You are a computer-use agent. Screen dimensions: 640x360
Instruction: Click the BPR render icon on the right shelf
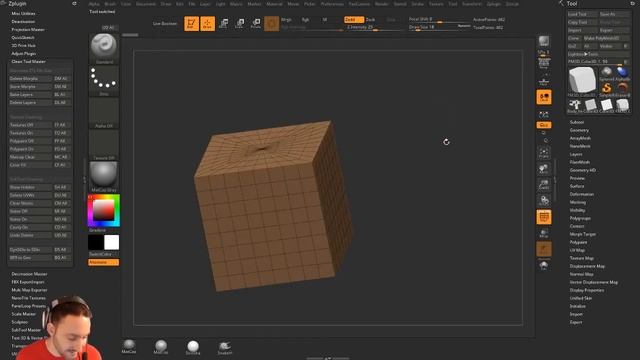(544, 41)
